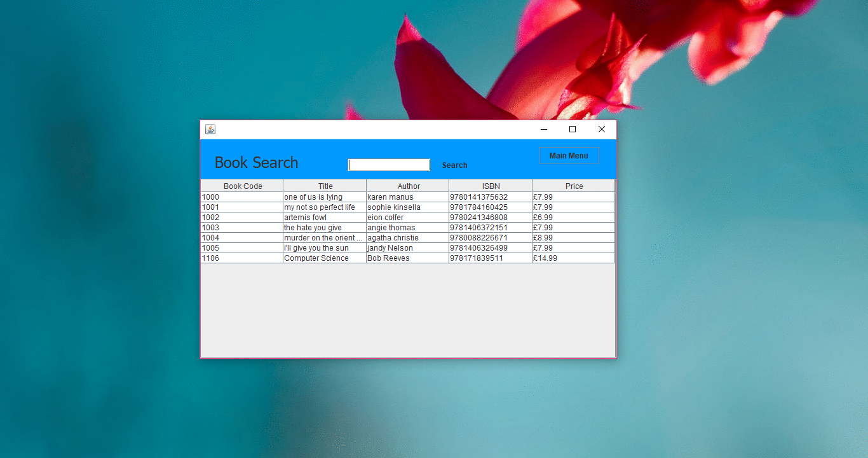
Task: Select the 'artemis fowl' title cell
Action: (x=325, y=218)
